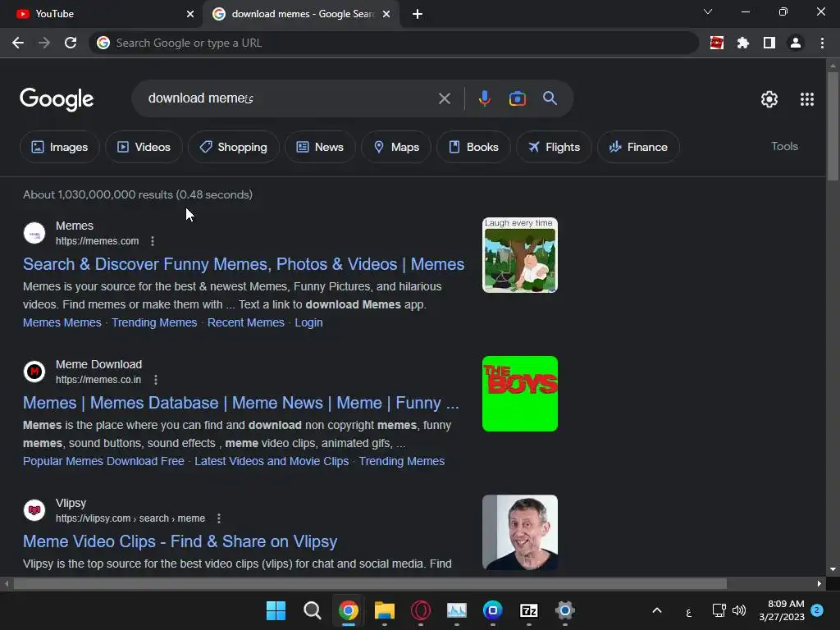Screen dimensions: 840x630
Task: Open the Trending Memes sitelink under memes.com
Action: point(154,322)
